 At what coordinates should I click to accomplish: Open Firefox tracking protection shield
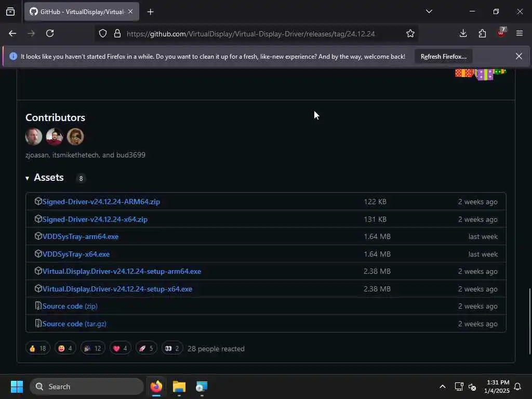click(x=103, y=33)
